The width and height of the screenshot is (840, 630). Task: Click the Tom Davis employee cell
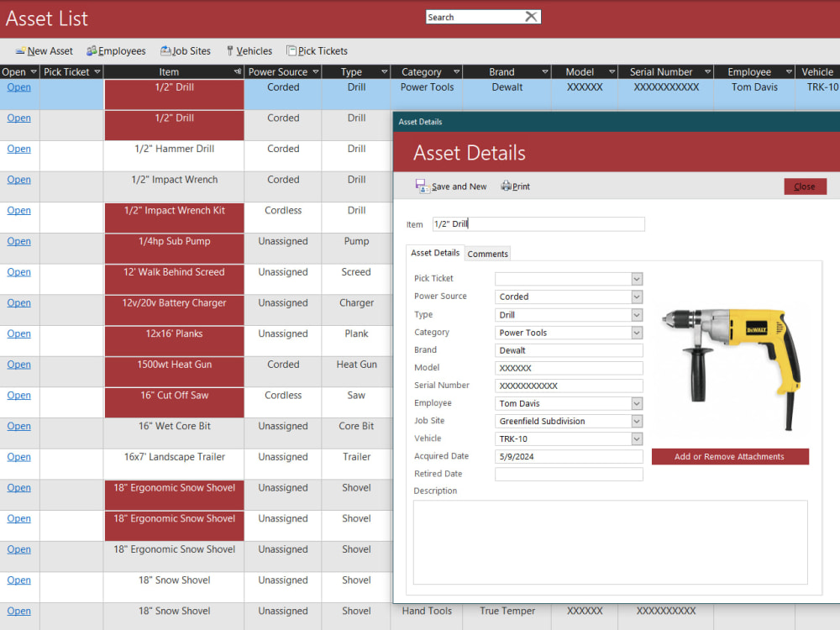[754, 94]
